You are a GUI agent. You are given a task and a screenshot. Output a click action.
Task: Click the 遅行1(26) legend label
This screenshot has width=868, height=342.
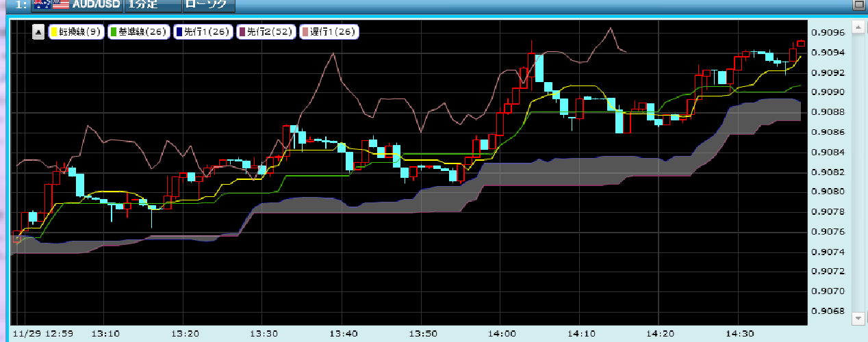click(x=330, y=31)
